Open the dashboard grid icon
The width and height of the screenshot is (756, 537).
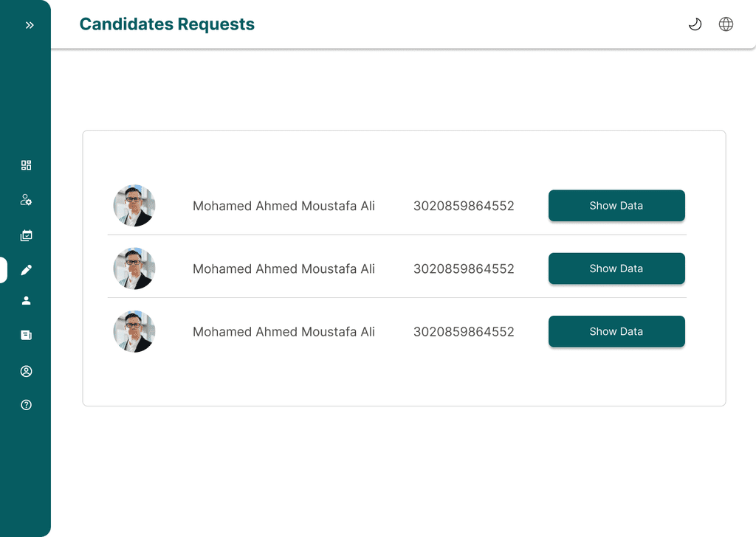click(27, 165)
